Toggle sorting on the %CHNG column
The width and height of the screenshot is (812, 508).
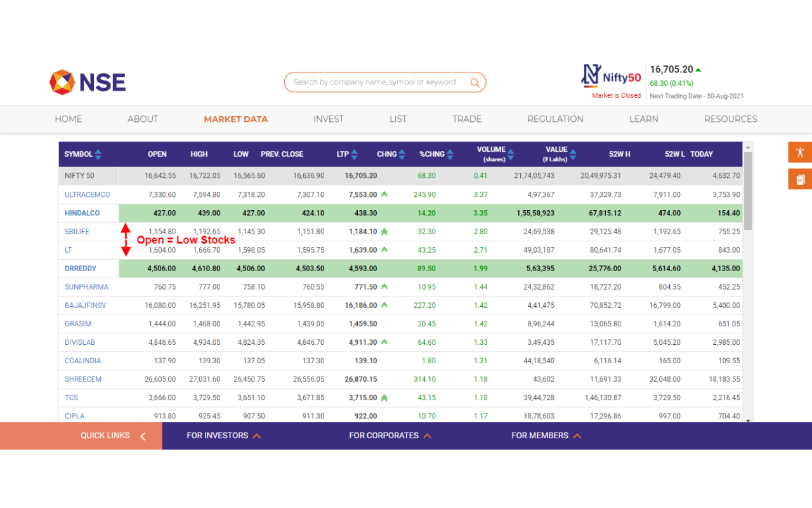pos(451,154)
